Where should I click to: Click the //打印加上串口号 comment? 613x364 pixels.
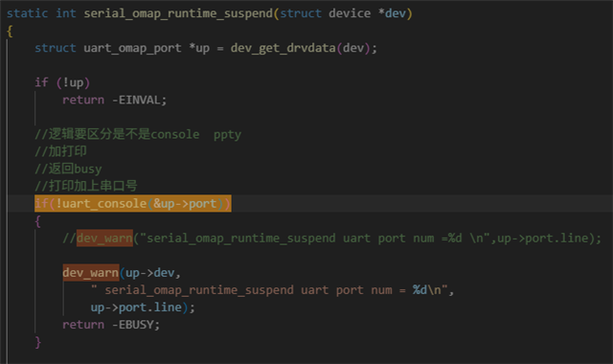tap(86, 186)
